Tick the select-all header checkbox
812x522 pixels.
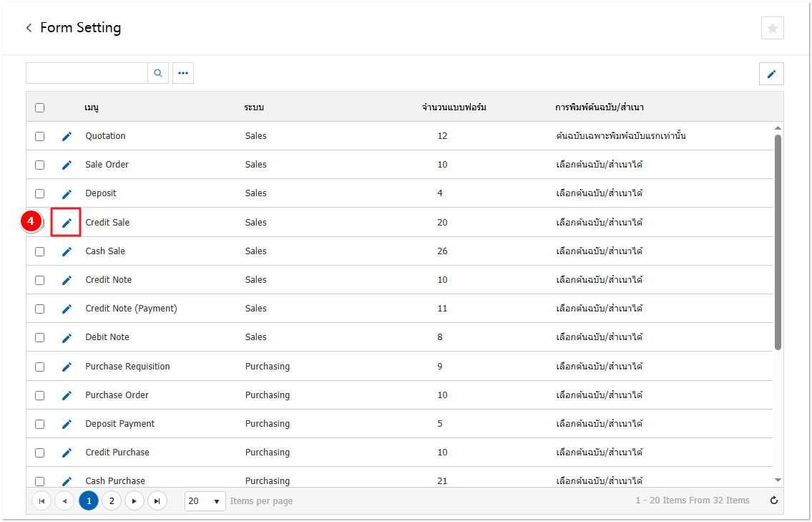click(40, 107)
